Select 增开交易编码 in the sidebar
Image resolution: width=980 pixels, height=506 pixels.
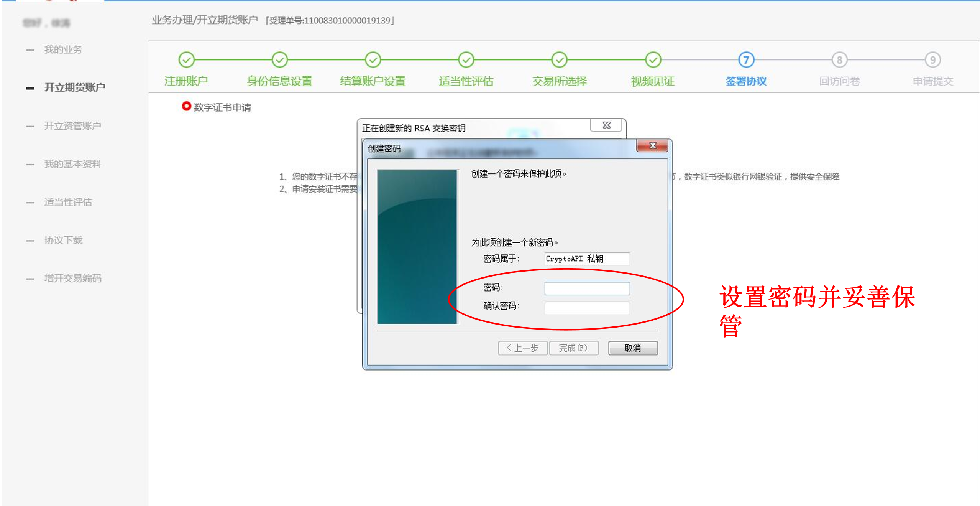(72, 278)
